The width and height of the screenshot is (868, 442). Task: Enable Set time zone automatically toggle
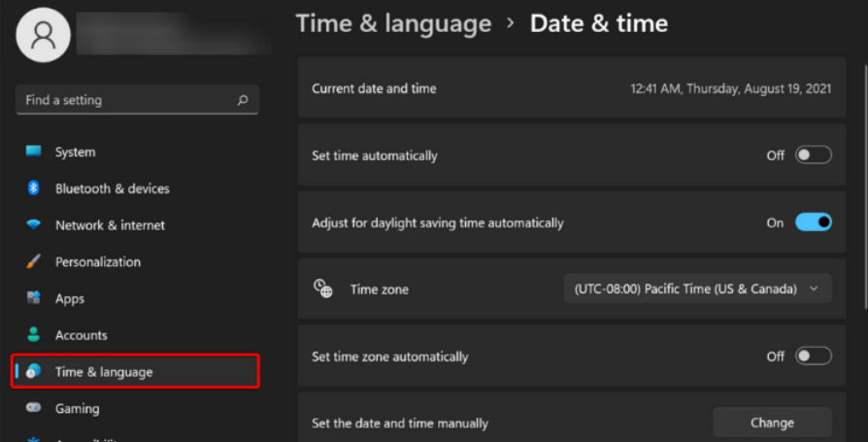point(813,357)
